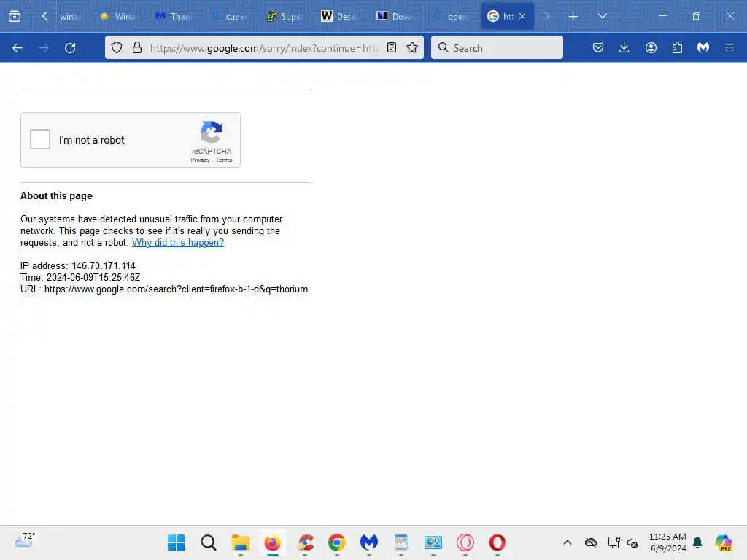The width and height of the screenshot is (747, 560).
Task: Check the I'm not a robot checkbox
Action: [40, 139]
